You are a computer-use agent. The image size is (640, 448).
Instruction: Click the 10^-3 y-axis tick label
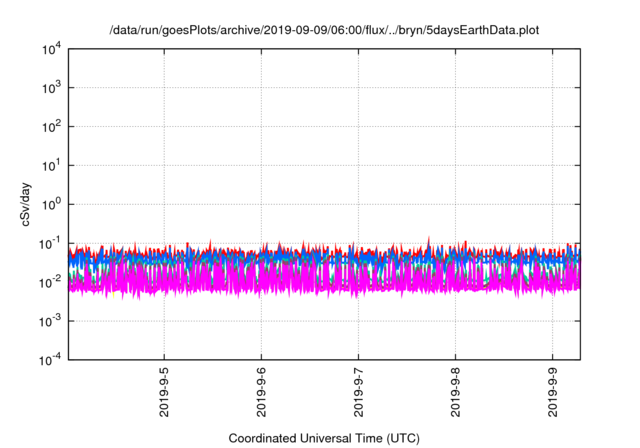pos(50,322)
